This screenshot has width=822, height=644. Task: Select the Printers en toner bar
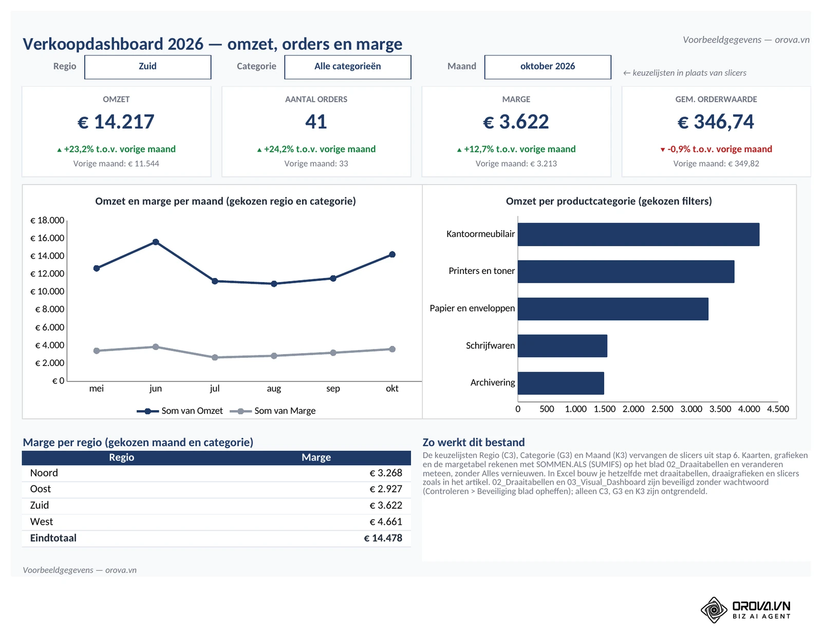coord(626,271)
